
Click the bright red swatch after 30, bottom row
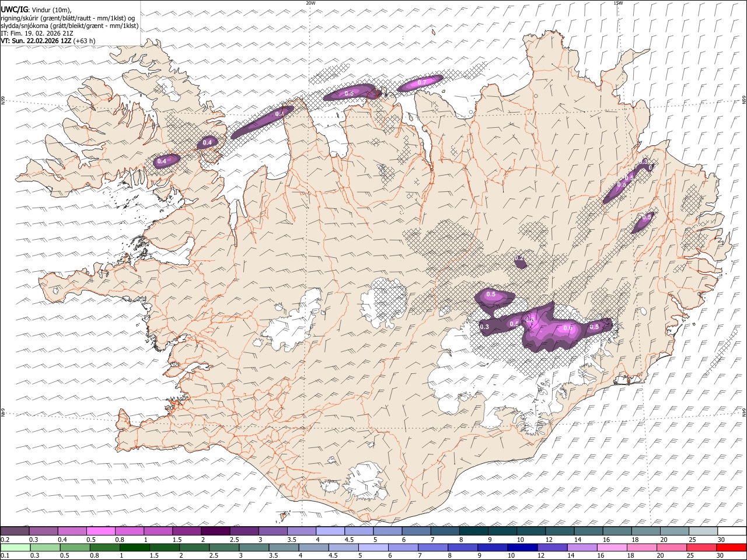pos(731,548)
